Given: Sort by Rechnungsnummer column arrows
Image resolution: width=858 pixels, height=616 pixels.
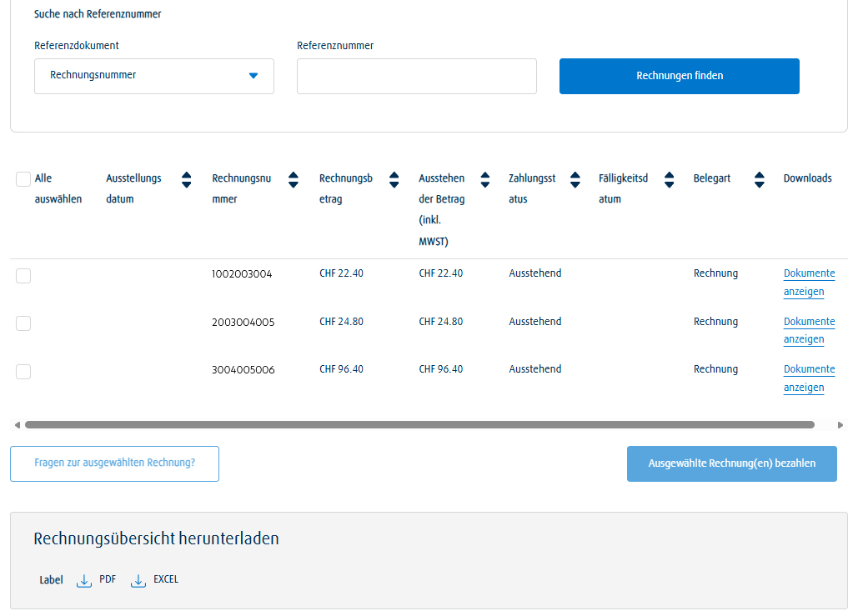Looking at the screenshot, I should click(x=294, y=179).
